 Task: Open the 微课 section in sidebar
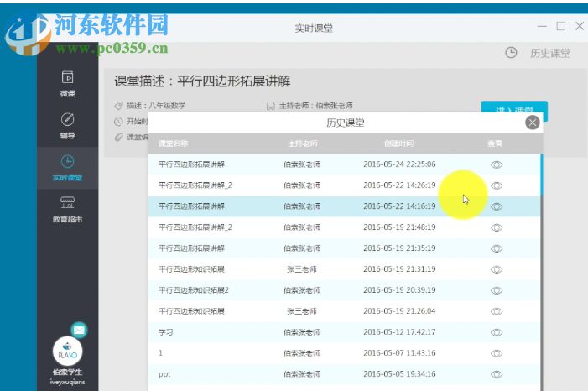[x=67, y=84]
